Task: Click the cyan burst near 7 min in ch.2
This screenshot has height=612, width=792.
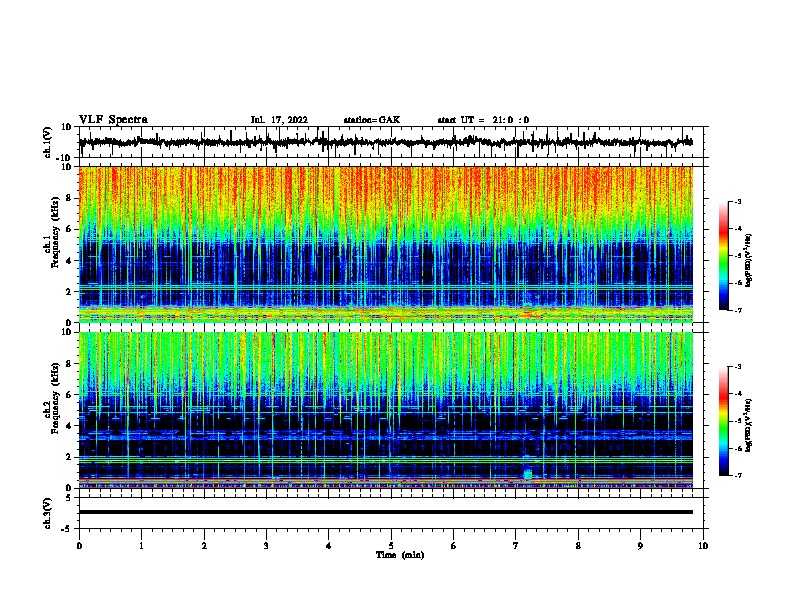Action: pyautogui.click(x=528, y=474)
